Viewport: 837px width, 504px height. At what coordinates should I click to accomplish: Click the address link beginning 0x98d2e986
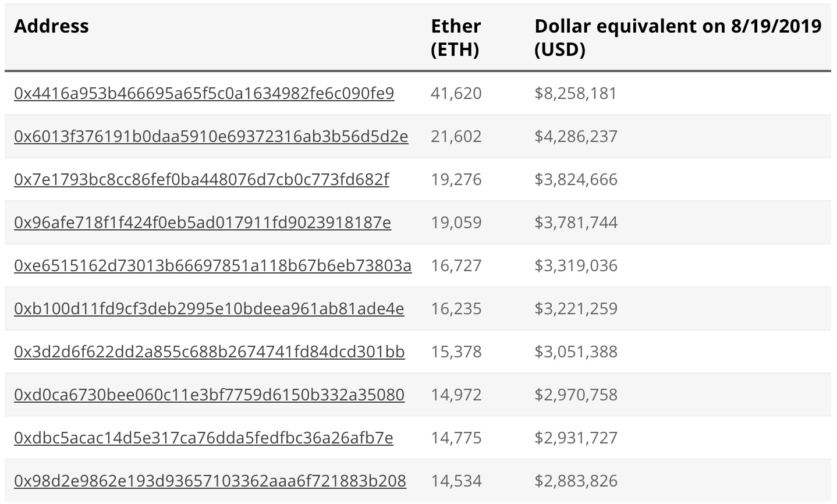tap(210, 481)
